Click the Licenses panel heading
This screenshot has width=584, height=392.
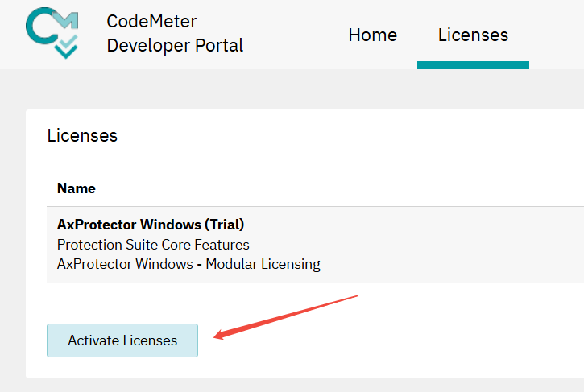[82, 135]
